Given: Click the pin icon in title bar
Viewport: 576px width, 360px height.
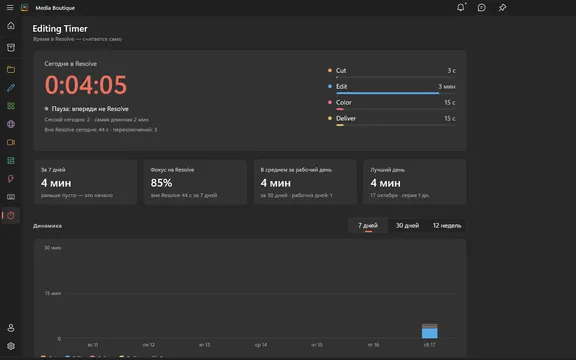Looking at the screenshot, I should point(502,7).
